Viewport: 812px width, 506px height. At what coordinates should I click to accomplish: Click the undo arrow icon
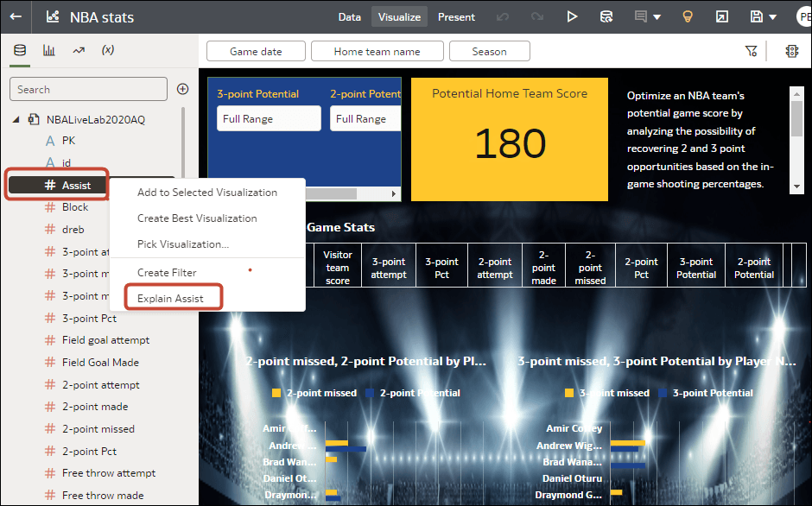pos(503,17)
